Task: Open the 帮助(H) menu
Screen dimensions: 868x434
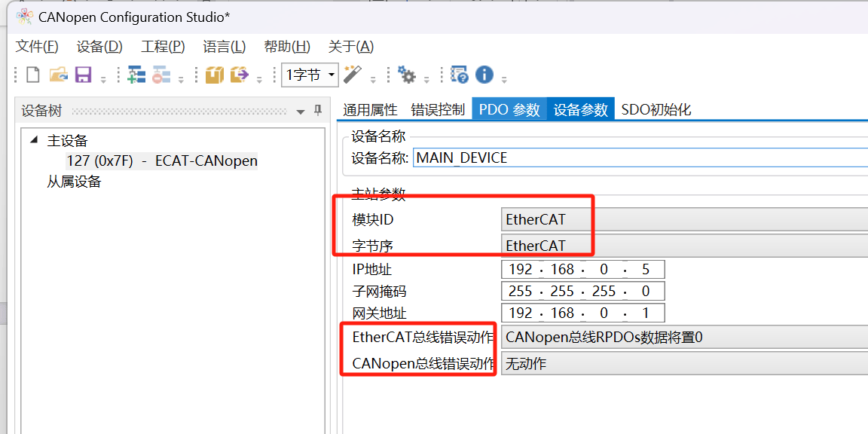Action: coord(287,47)
